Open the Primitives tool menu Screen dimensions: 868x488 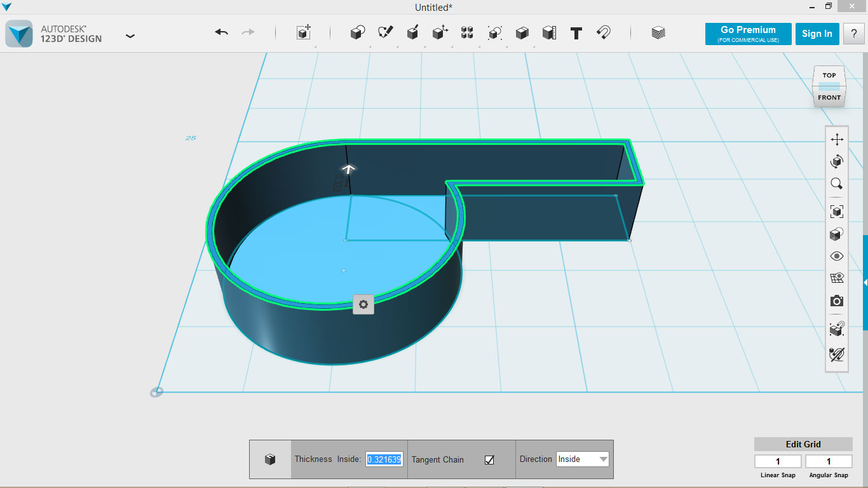358,33
